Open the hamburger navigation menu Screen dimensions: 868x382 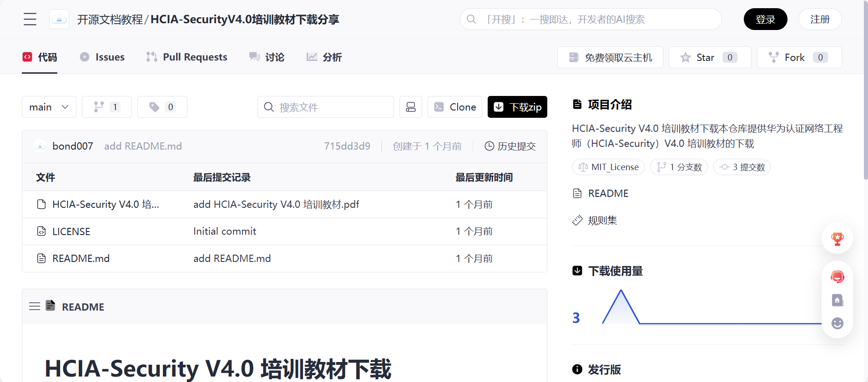[30, 19]
